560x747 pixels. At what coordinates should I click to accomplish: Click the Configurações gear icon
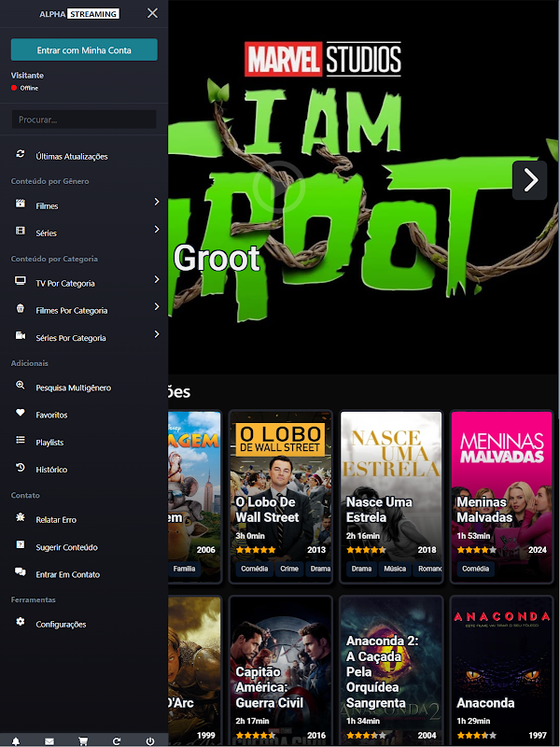[20, 622]
